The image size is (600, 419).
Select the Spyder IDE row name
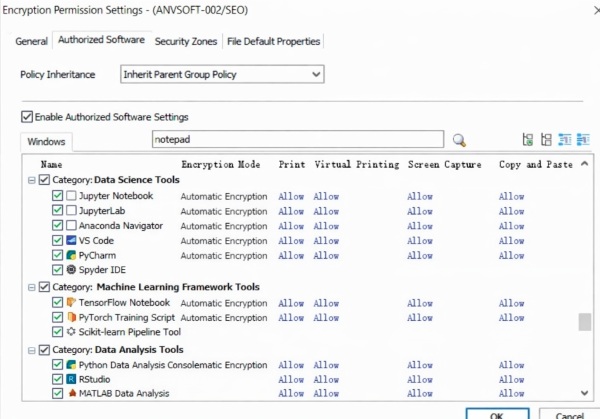click(102, 270)
